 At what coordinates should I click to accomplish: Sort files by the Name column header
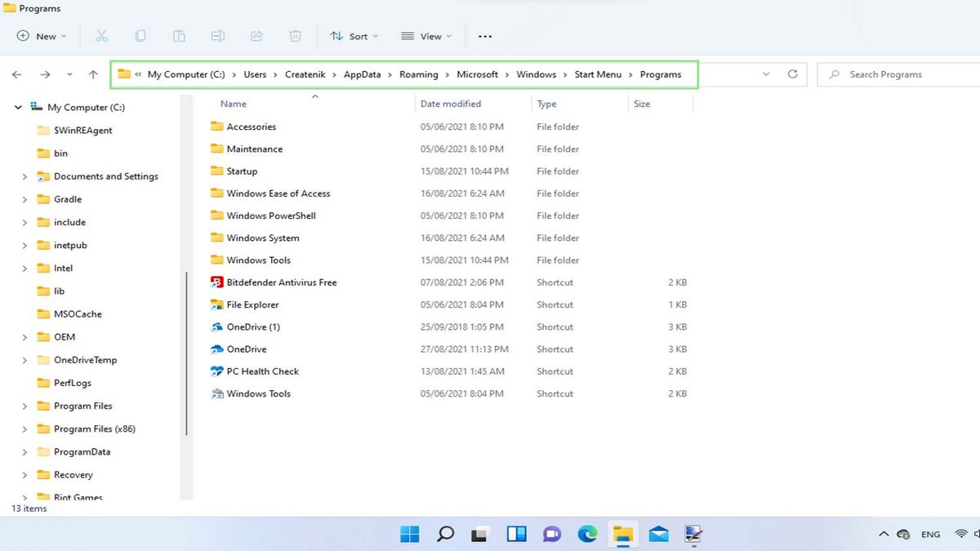[x=233, y=104]
